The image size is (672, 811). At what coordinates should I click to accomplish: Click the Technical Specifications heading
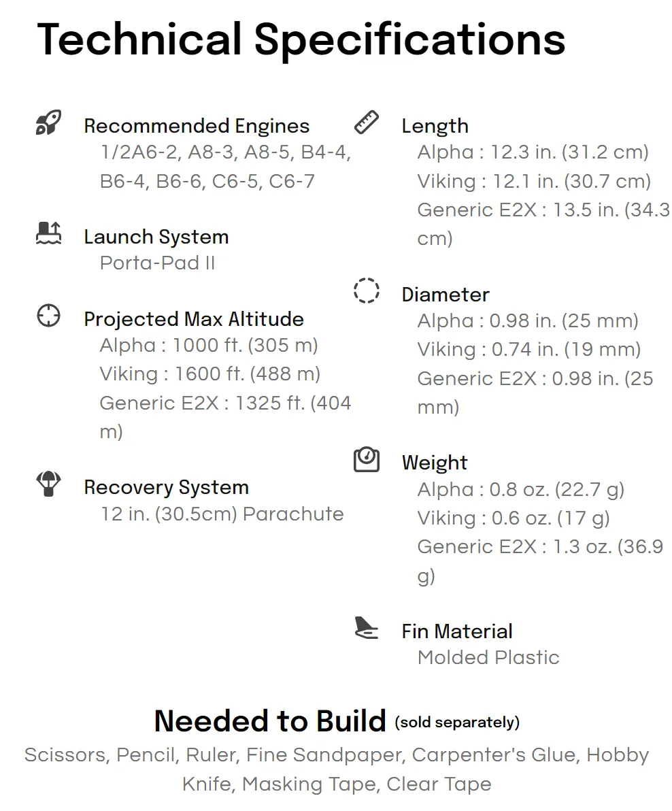pos(301,40)
